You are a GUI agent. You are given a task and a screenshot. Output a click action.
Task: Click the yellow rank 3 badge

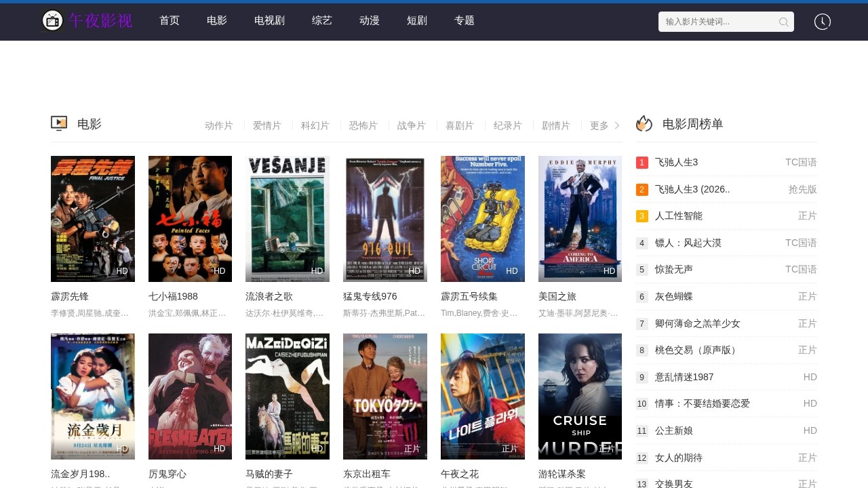(x=642, y=216)
